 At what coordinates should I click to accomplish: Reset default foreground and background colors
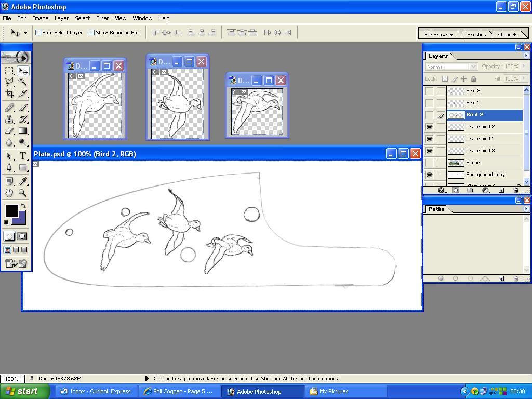tap(6, 222)
